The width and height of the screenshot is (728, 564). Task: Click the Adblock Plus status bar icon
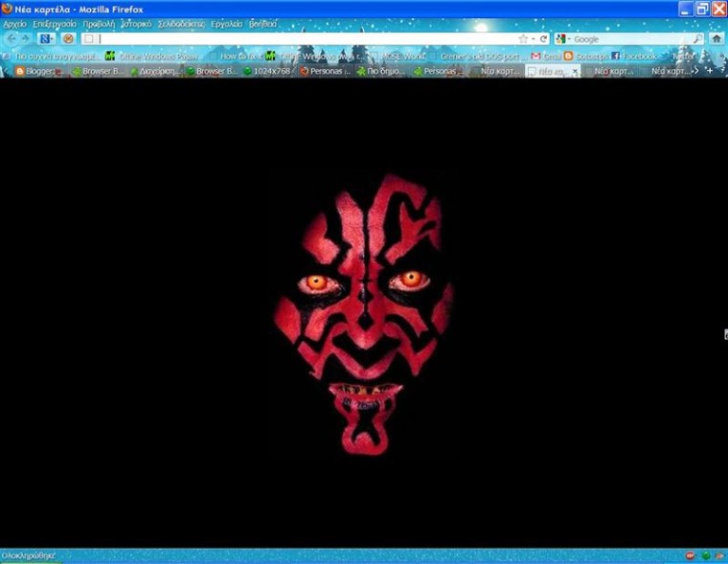[690, 555]
